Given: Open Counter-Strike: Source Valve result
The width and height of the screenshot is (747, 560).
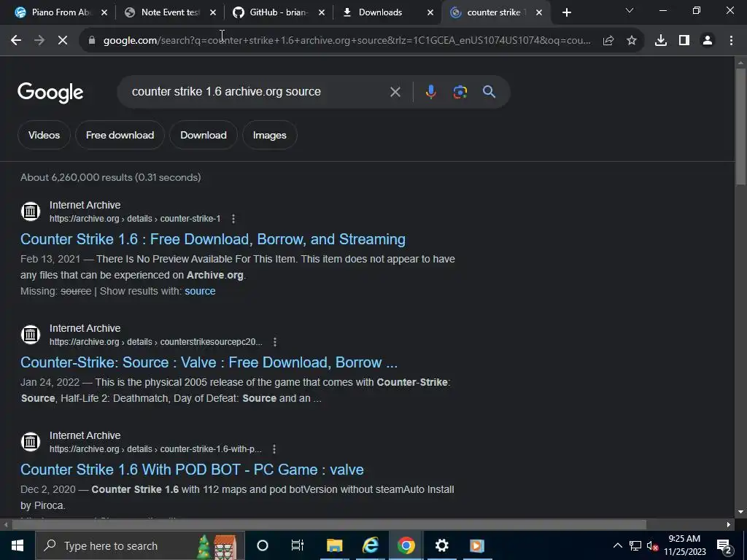Looking at the screenshot, I should (x=209, y=362).
